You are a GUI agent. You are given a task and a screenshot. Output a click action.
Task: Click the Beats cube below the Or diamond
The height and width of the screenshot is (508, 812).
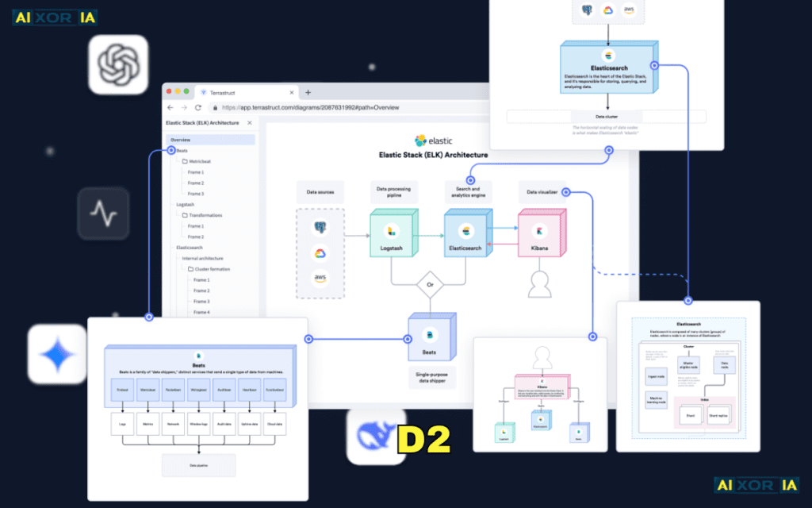(x=430, y=336)
